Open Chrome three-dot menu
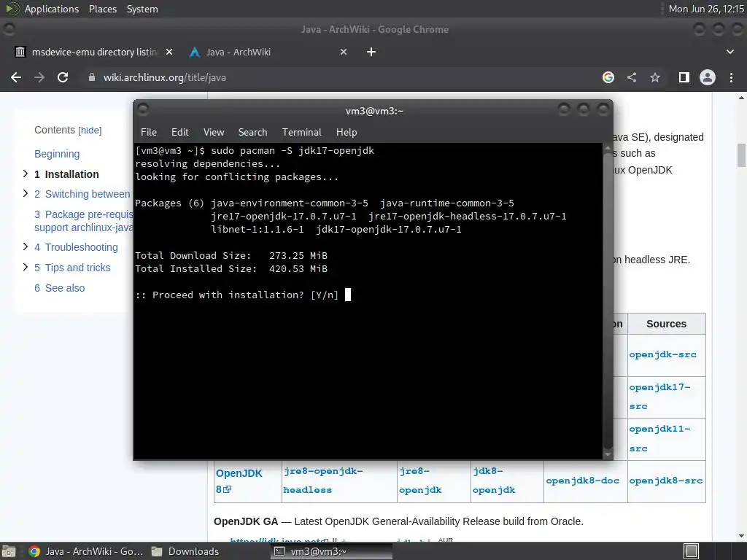Image resolution: width=747 pixels, height=560 pixels. 731,77
